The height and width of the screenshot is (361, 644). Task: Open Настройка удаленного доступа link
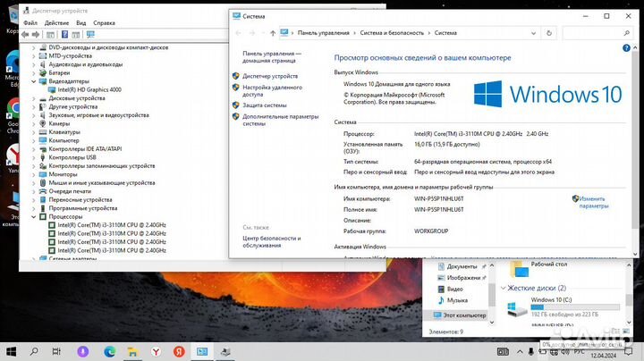pyautogui.click(x=272, y=90)
